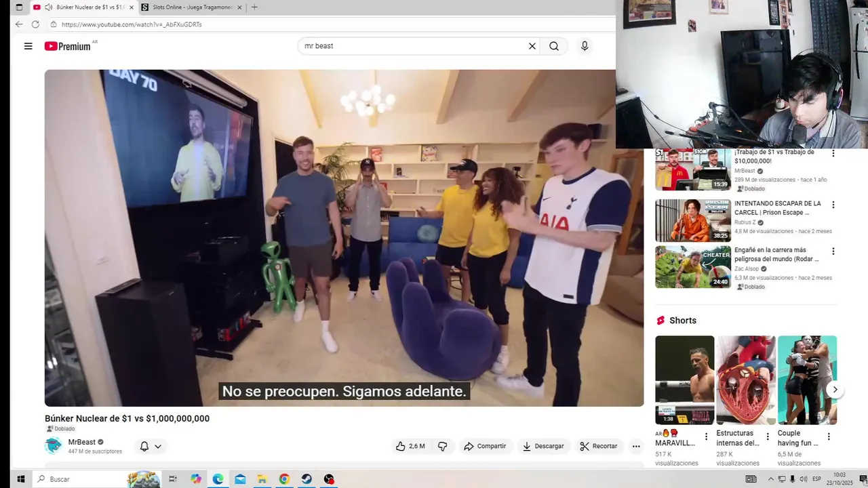Click 'Búnker Nuclear de $1 vs $1,000,000,000' title
The width and height of the screenshot is (868, 488).
(127, 419)
